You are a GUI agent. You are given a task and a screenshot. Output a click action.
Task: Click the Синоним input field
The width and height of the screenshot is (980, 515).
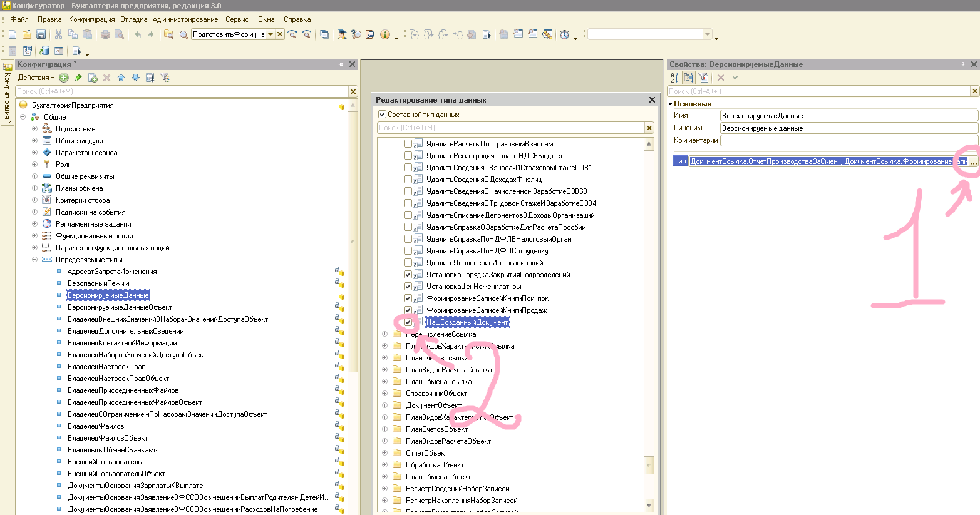[849, 128]
